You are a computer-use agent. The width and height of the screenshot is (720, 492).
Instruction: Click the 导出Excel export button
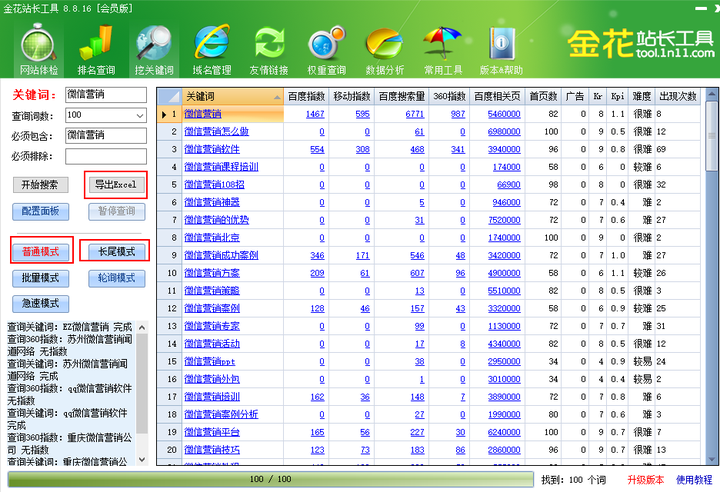[x=116, y=185]
